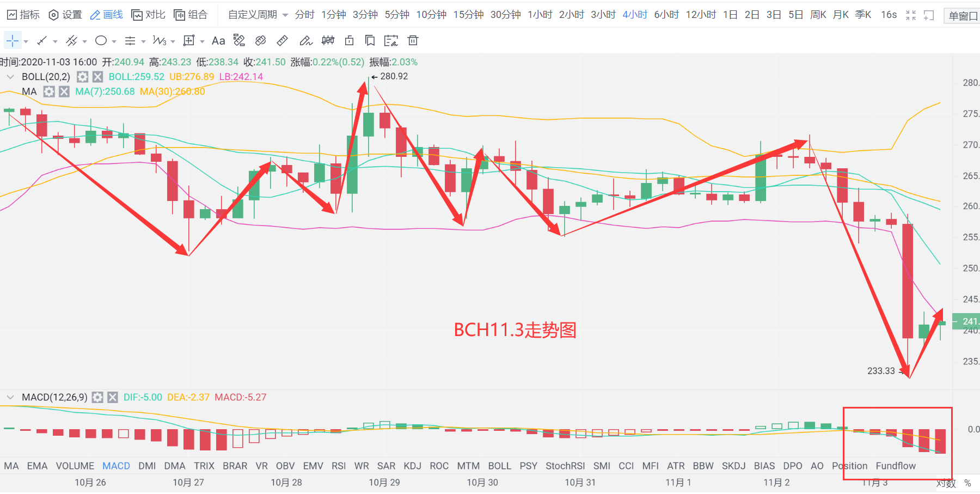980x494 pixels.
Task: Click the bookmark drawings icon
Action: (370, 40)
